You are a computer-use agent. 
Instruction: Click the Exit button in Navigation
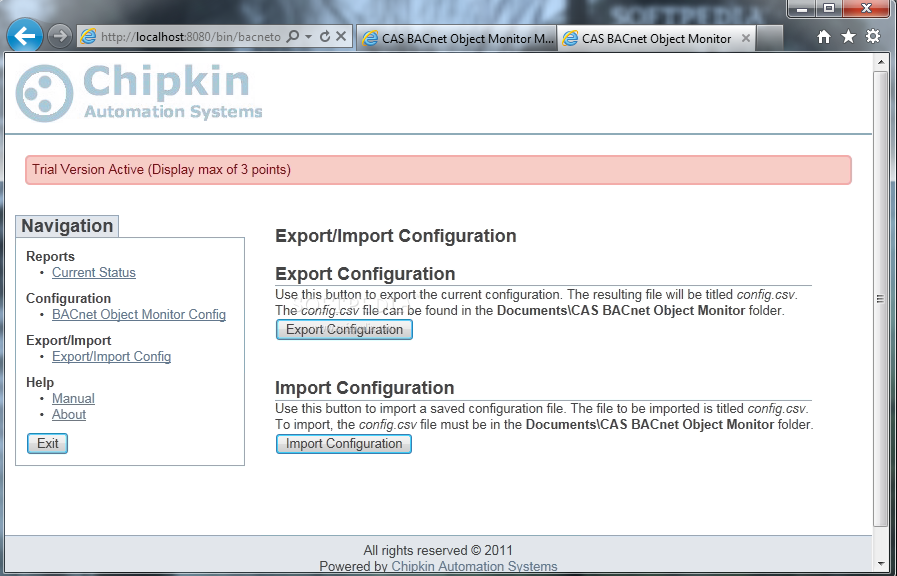(47, 444)
